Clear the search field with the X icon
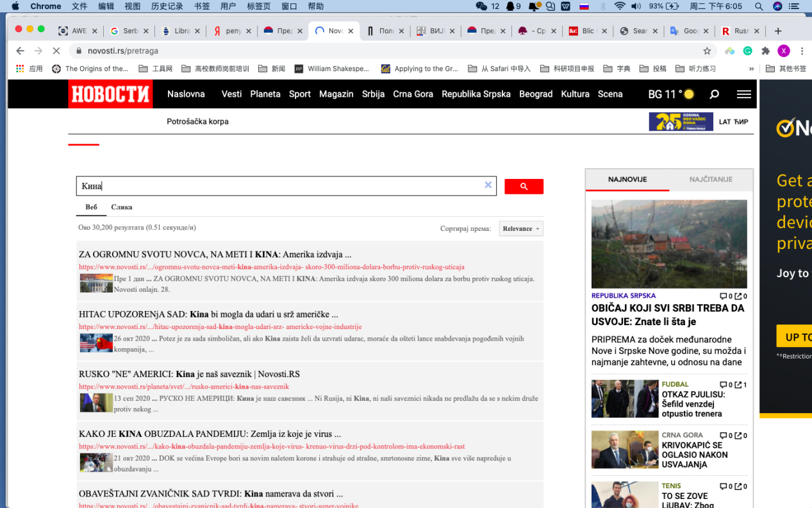812x508 pixels. pos(488,185)
